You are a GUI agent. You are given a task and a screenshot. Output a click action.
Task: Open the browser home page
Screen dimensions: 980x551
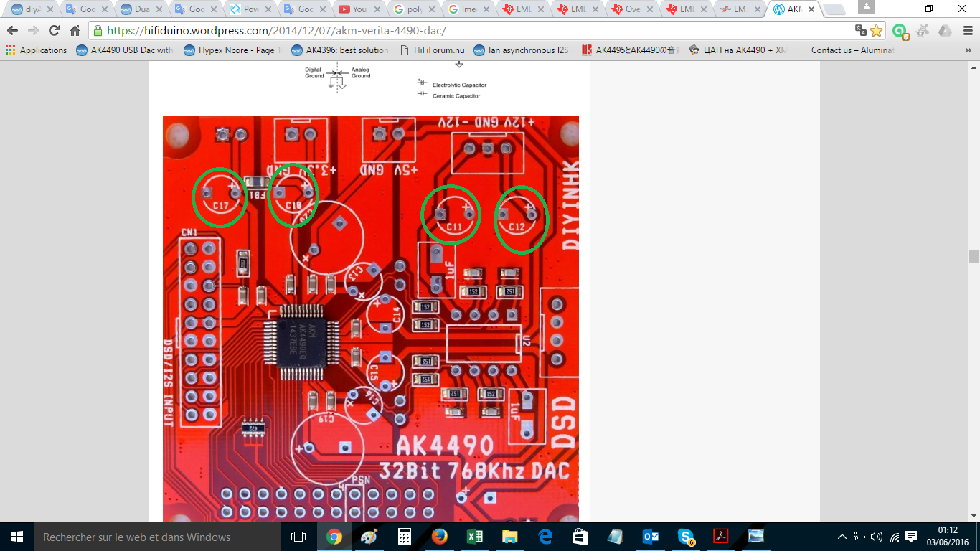coord(75,31)
